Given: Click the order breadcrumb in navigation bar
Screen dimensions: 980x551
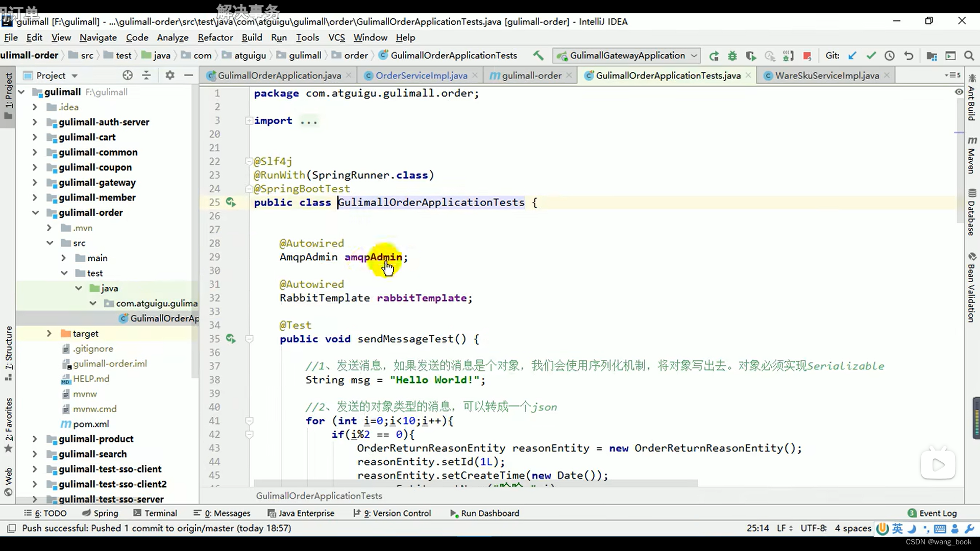Looking at the screenshot, I should pos(350,55).
